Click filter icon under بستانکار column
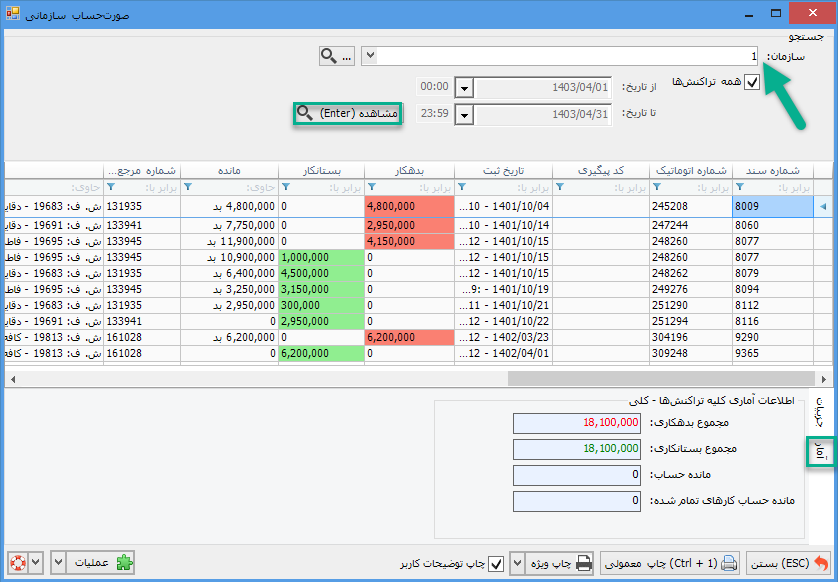The width and height of the screenshot is (838, 582). pos(286,187)
